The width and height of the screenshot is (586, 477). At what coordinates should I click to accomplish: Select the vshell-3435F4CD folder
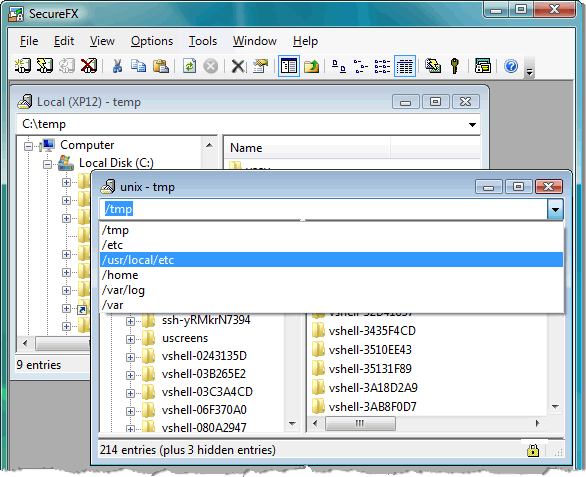[372, 331]
